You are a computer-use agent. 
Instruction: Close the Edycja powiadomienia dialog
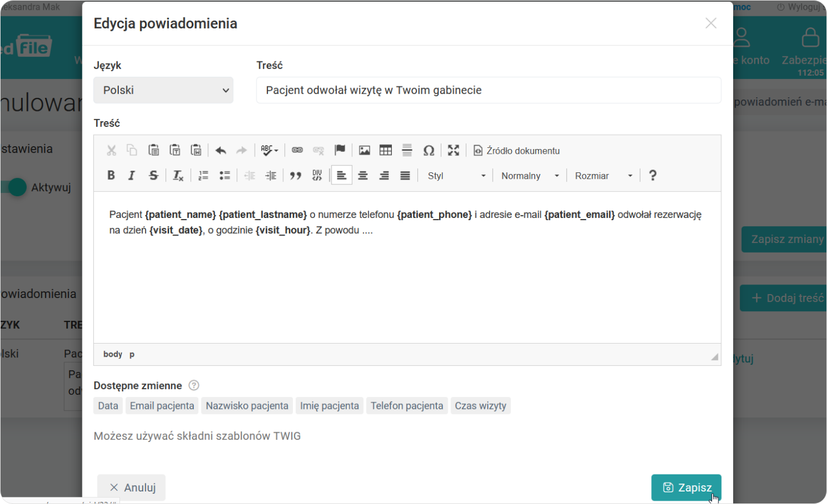[711, 23]
